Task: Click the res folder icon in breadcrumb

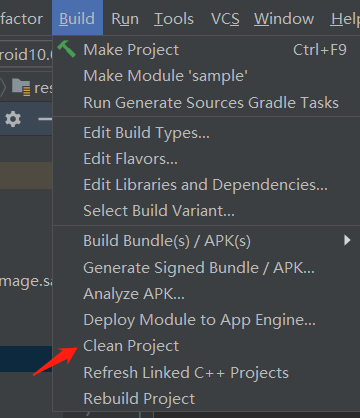Action: pyautogui.click(x=21, y=87)
